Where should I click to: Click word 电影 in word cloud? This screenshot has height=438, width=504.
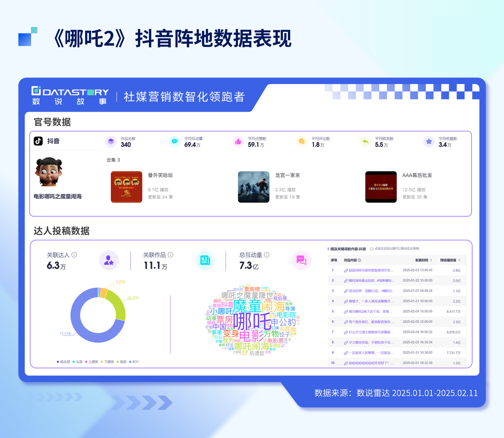click(251, 336)
